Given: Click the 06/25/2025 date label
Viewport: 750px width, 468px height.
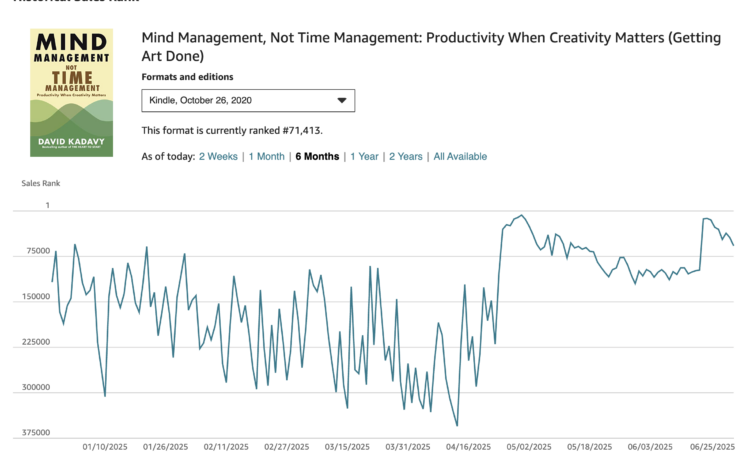Looking at the screenshot, I should click(712, 447).
